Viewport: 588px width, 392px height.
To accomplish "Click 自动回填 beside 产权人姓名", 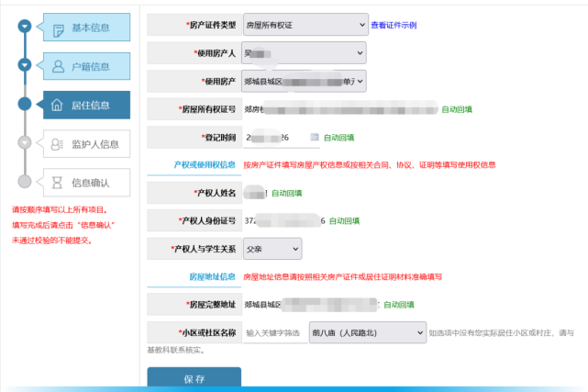I will [x=287, y=193].
